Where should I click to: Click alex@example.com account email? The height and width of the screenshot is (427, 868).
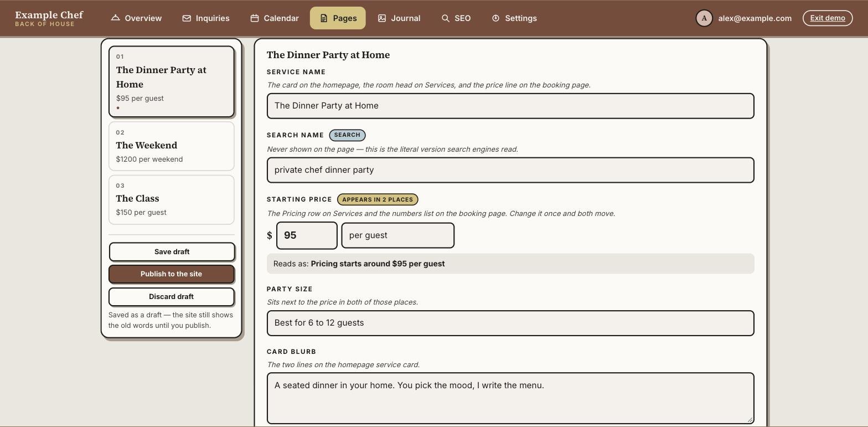point(755,18)
